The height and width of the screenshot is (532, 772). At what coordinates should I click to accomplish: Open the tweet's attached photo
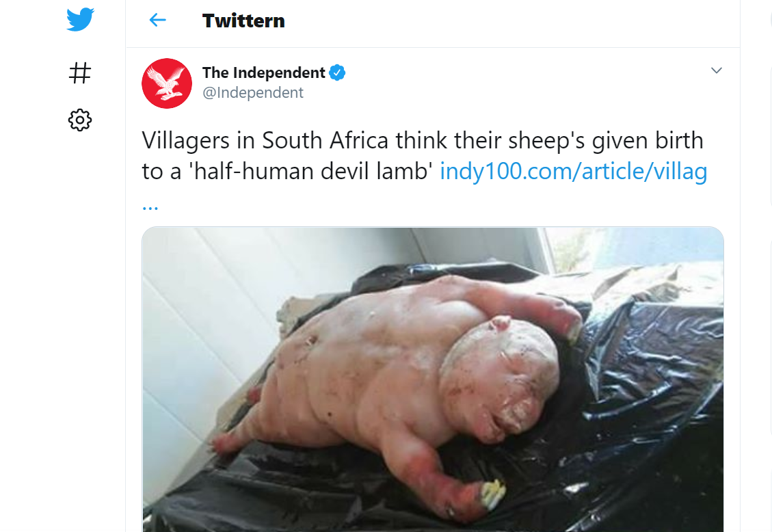pos(433,379)
